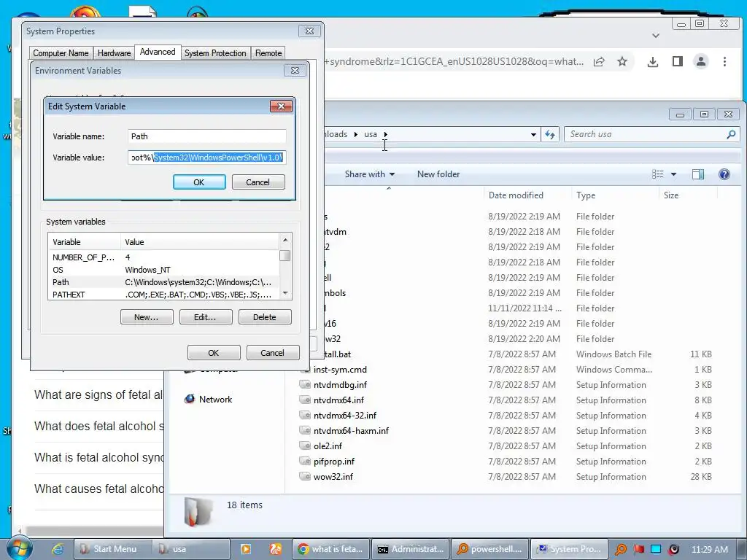Open the media player taskbar icon
Screen dimensions: 747x560
point(246,549)
